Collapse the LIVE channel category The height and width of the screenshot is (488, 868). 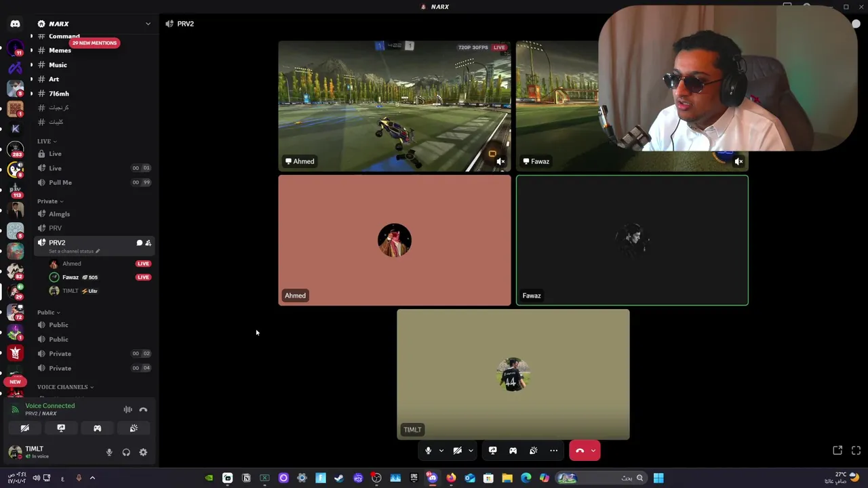(x=47, y=141)
